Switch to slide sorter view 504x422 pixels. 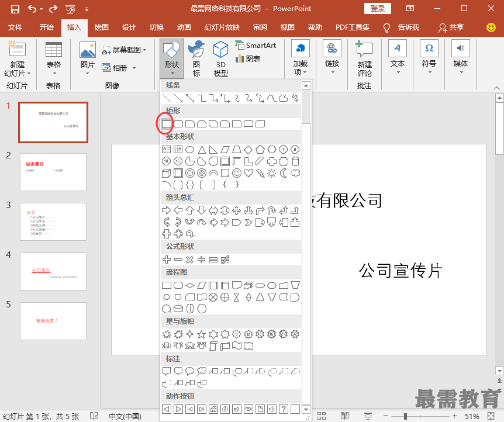[x=322, y=416]
